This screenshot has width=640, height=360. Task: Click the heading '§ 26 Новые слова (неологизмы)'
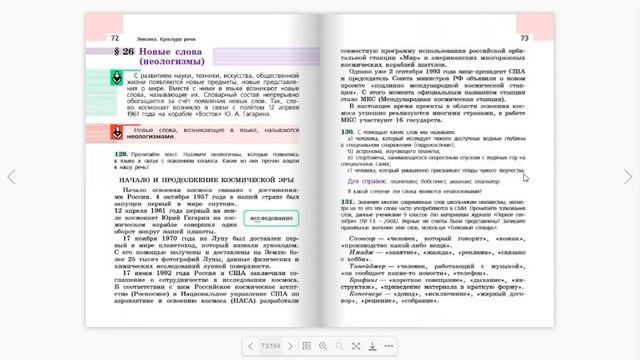[159, 56]
